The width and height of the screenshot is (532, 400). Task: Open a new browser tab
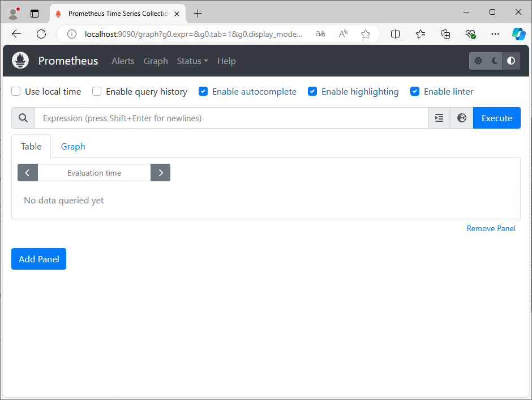point(198,14)
